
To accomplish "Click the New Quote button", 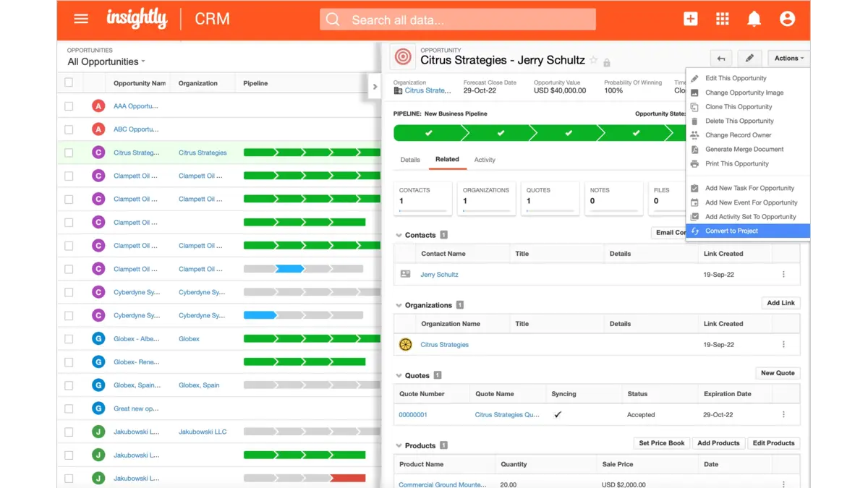I will (x=778, y=373).
